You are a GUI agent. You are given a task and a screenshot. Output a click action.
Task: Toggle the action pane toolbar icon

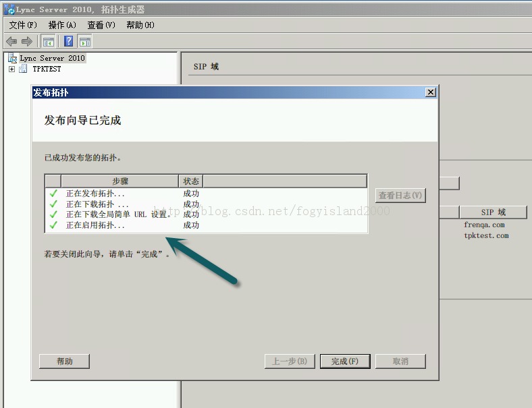[x=85, y=41]
